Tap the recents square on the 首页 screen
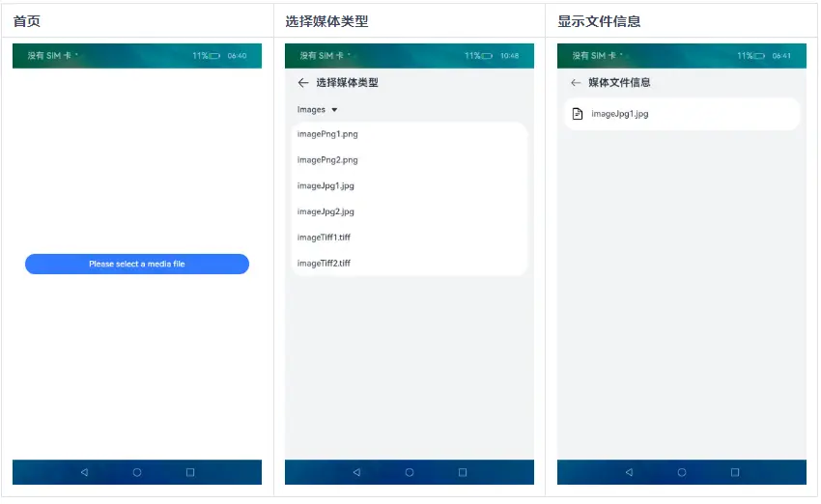Screen dimensions: 821x504 pyautogui.click(x=190, y=472)
